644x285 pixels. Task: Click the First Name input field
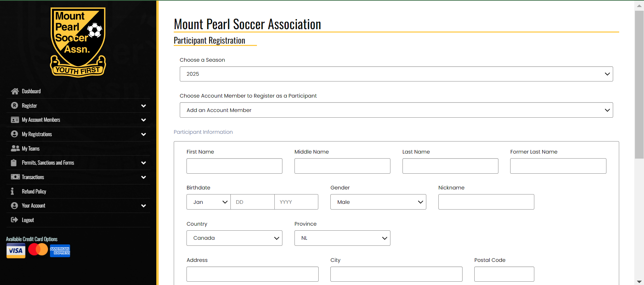pos(234,166)
